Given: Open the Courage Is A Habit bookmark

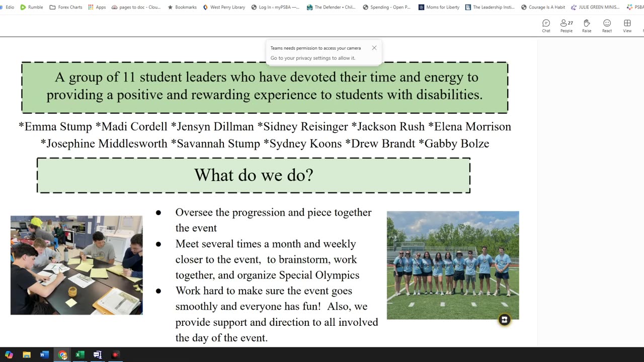Looking at the screenshot, I should click(x=543, y=7).
